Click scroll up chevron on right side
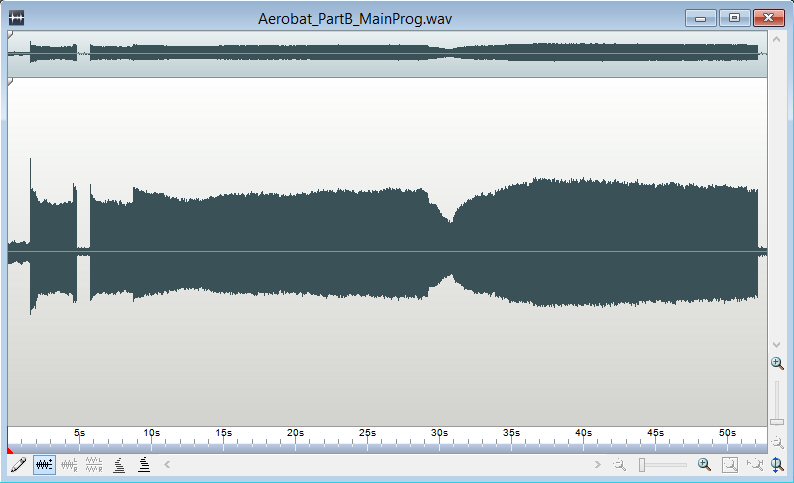Viewport: 794px width, 483px height. click(x=777, y=38)
